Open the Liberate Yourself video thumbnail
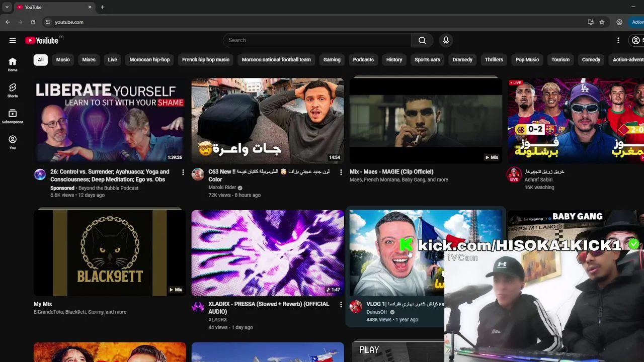644x362 pixels. point(110,120)
